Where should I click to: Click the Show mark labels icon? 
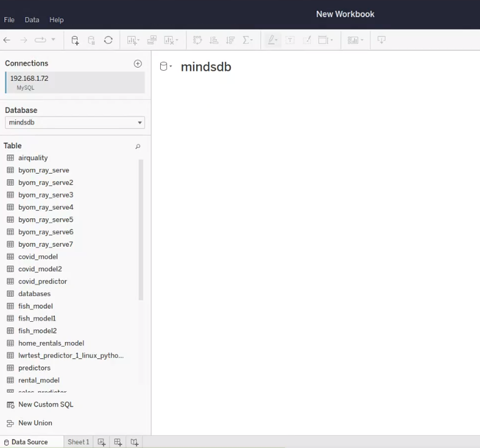(290, 40)
